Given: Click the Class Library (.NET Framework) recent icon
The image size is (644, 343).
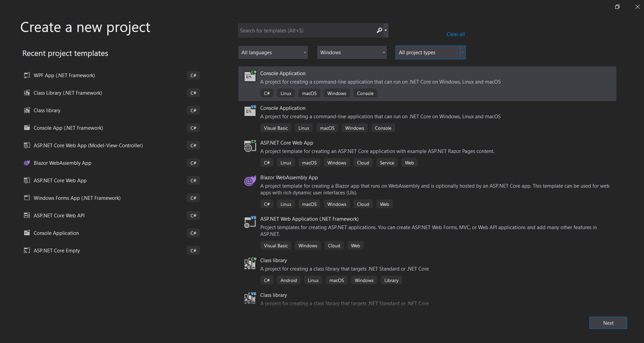Looking at the screenshot, I should [27, 93].
